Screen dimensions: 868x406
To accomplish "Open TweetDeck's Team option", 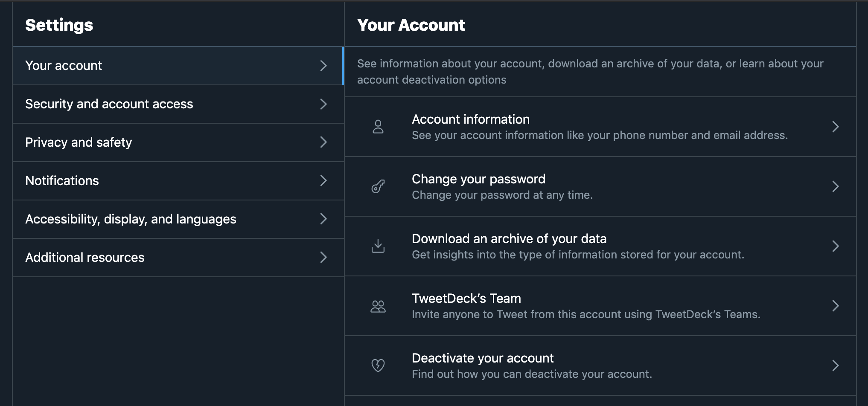I will coord(466,299).
